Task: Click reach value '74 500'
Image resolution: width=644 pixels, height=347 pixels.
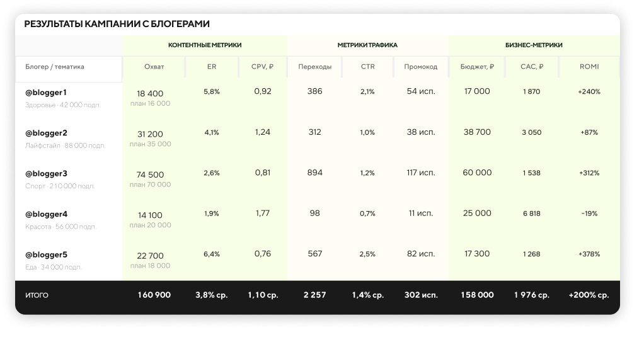Action: 150,175
